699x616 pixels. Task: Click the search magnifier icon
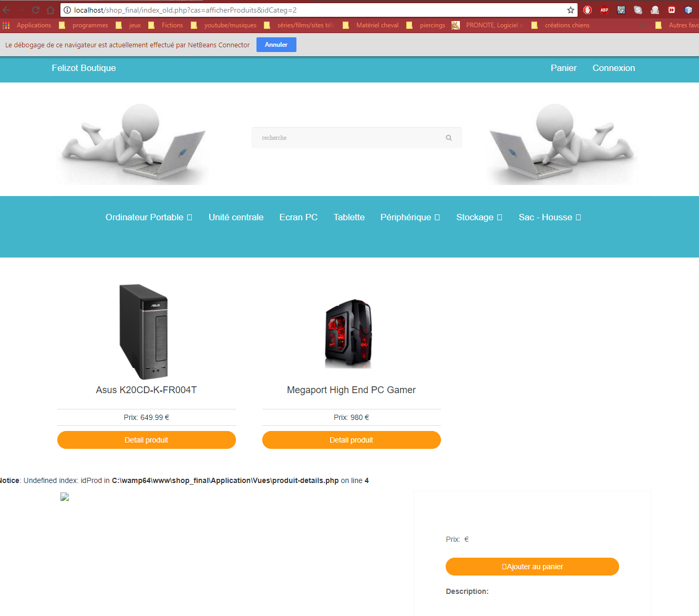pyautogui.click(x=449, y=138)
